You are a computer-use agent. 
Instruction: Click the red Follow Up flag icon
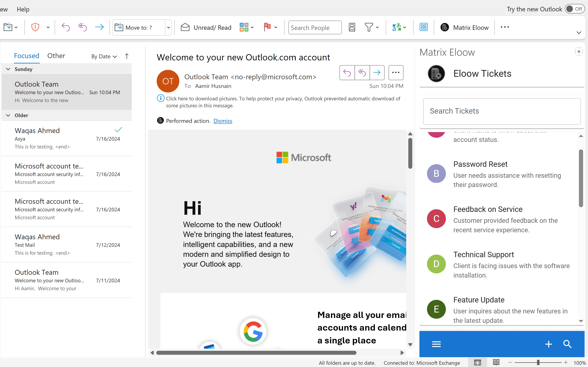point(267,27)
